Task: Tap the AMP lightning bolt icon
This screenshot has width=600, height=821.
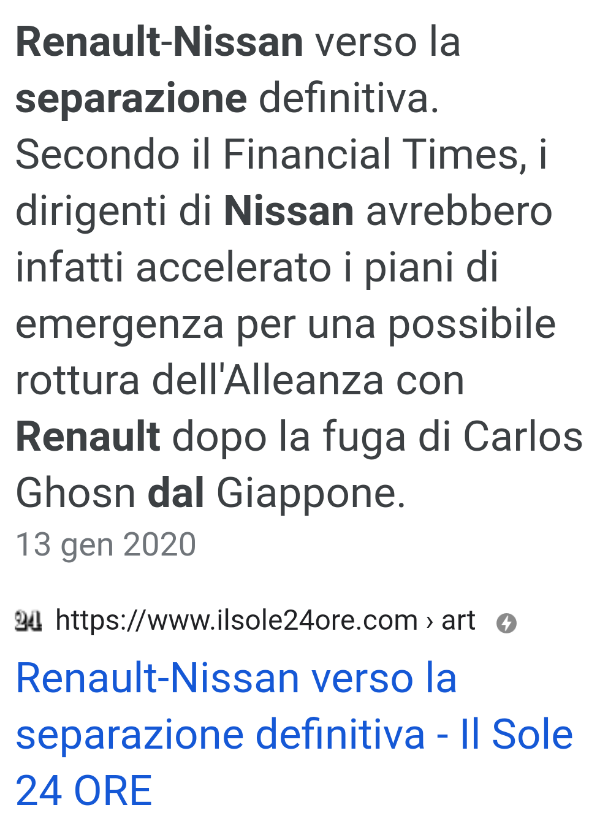Action: pyautogui.click(x=506, y=623)
